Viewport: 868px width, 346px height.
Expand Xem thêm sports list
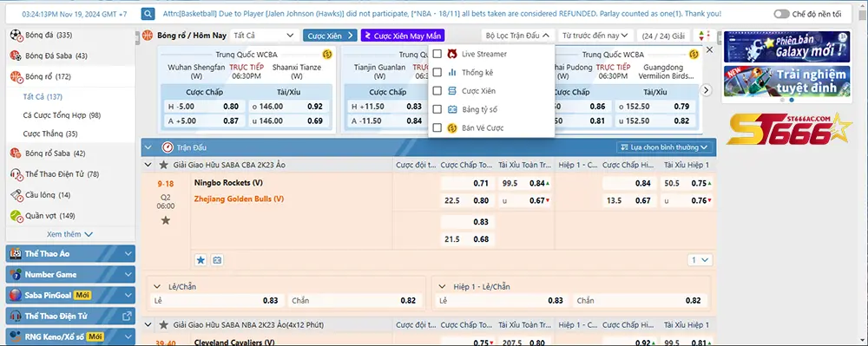pos(69,234)
